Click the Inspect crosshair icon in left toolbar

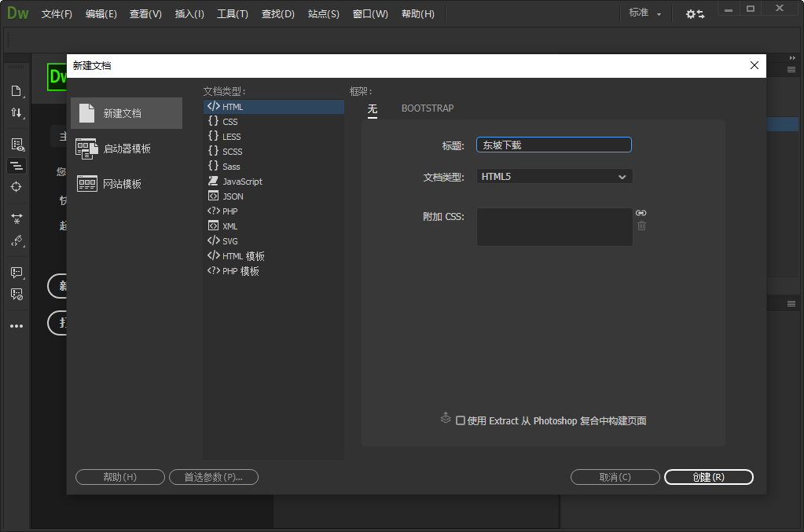pos(16,187)
